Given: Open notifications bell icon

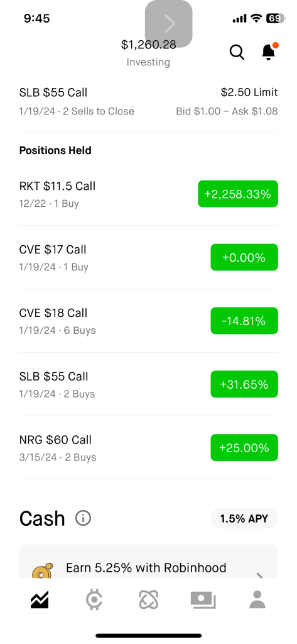Looking at the screenshot, I should [x=269, y=52].
